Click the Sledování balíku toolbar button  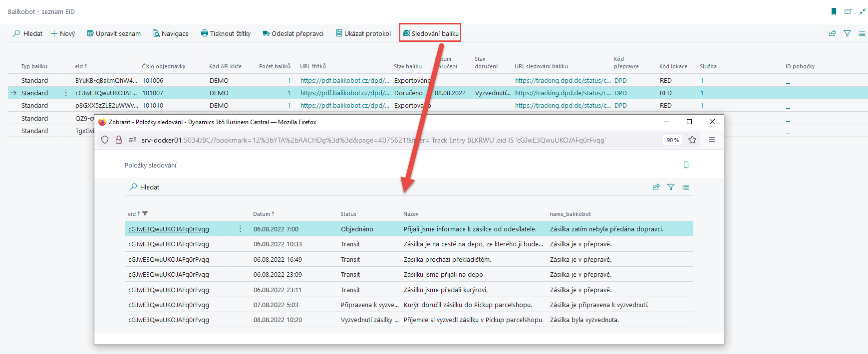pyautogui.click(x=430, y=33)
